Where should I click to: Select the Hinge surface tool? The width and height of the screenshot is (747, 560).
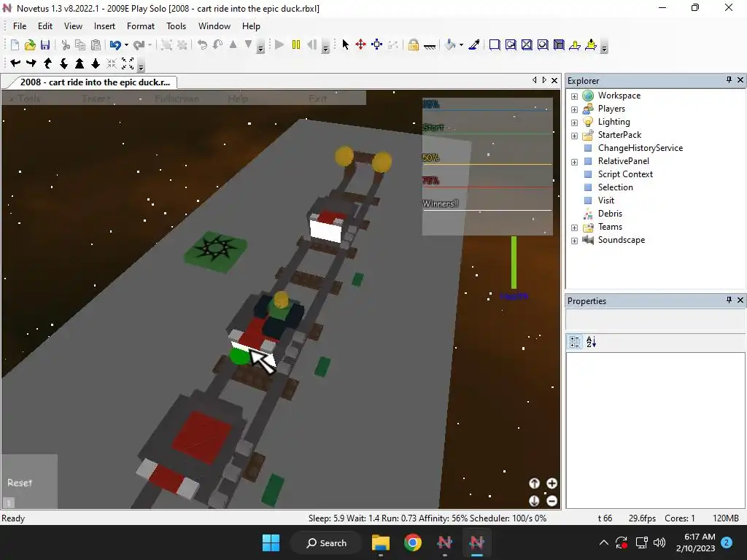tap(575, 45)
